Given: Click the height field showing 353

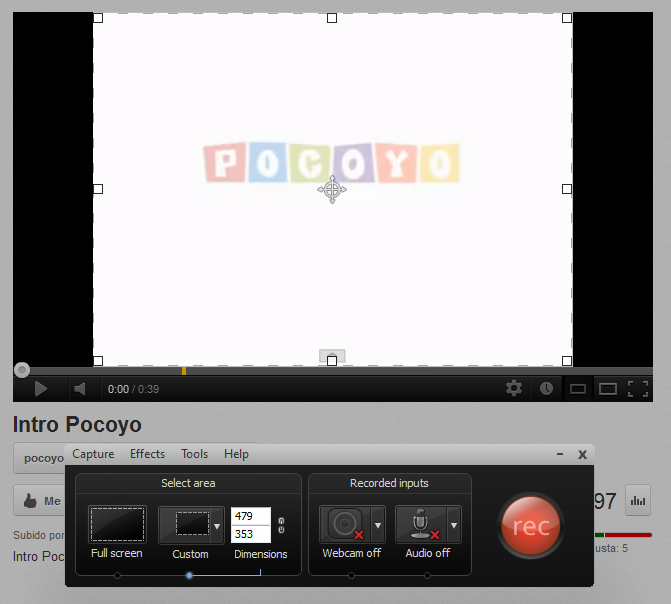Looking at the screenshot, I should 251,534.
